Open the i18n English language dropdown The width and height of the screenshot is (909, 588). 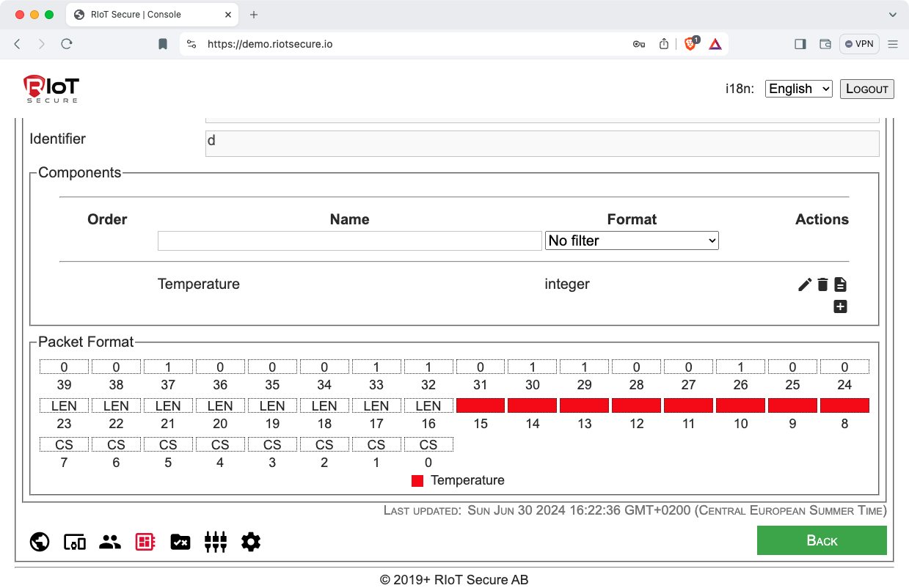(798, 89)
